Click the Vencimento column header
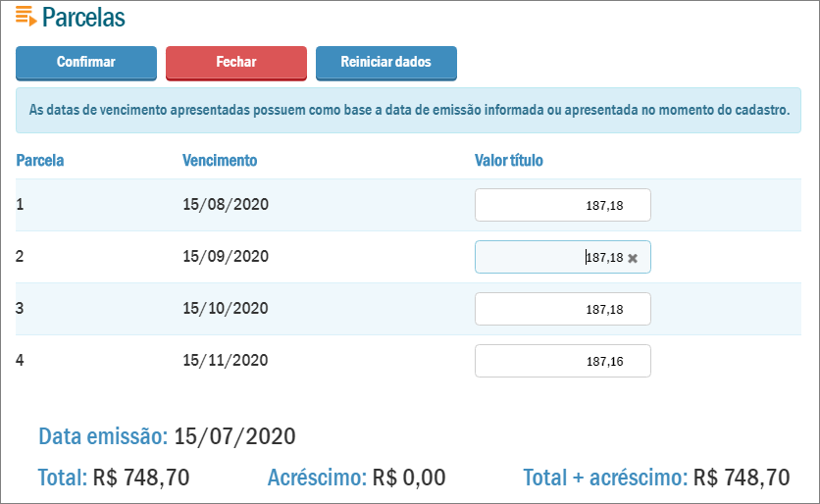820x504 pixels. [220, 160]
